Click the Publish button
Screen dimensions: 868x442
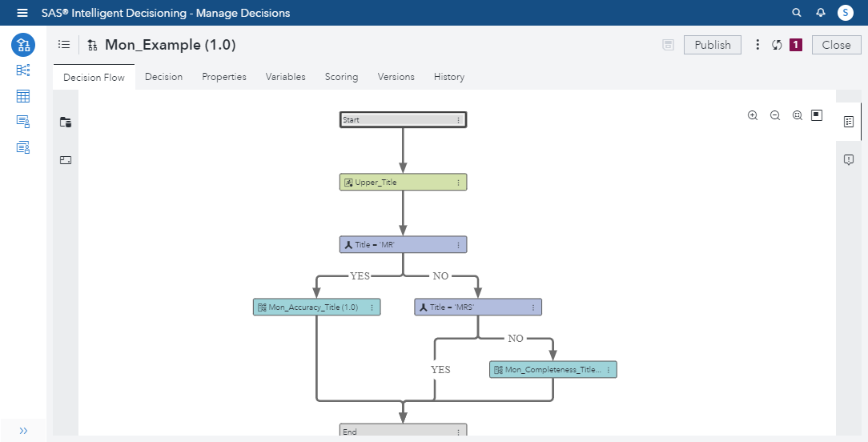click(712, 45)
